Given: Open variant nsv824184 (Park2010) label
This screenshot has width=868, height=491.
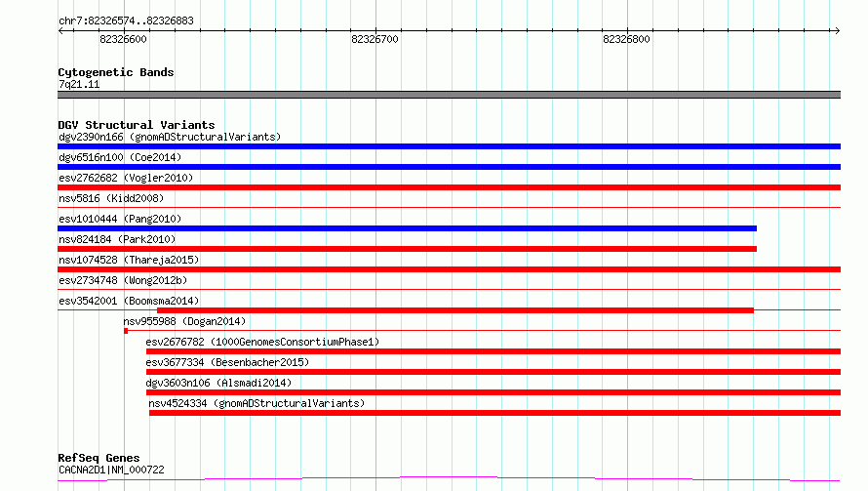Looking at the screenshot, I should click(117, 239).
